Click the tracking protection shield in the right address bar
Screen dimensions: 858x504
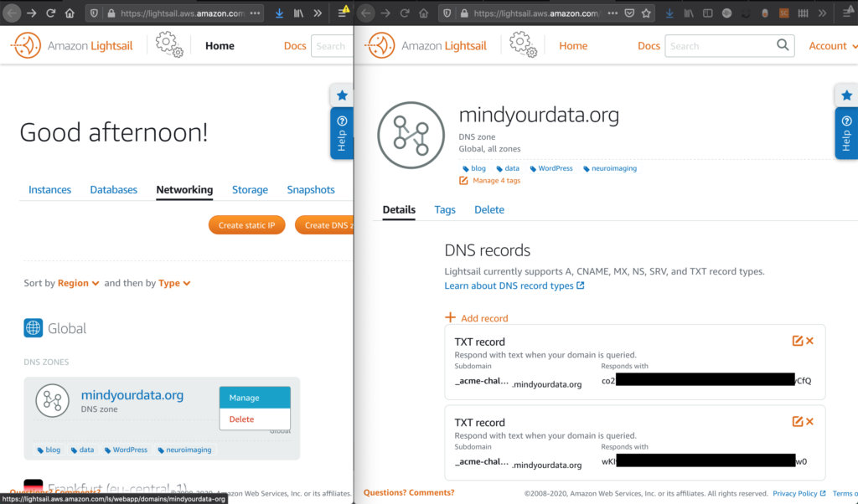pos(447,13)
